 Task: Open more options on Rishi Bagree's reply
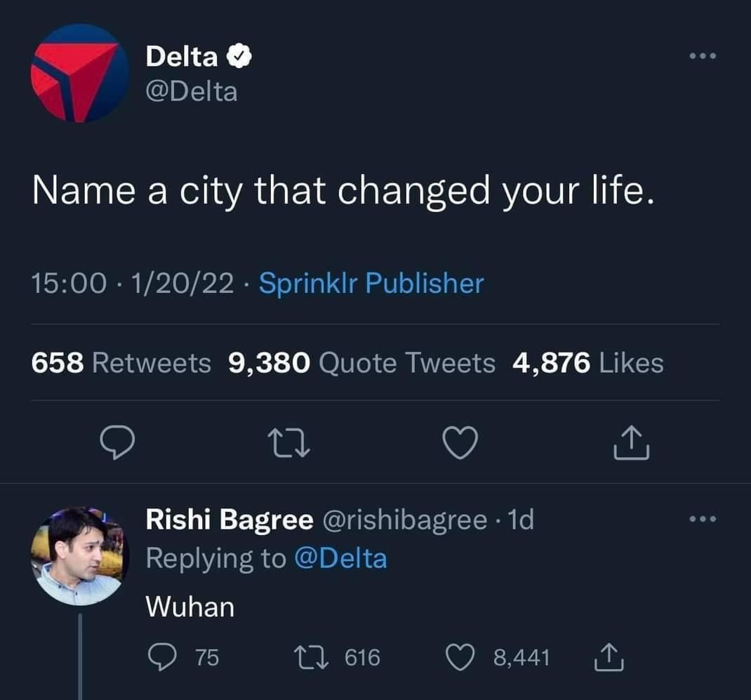point(701,520)
